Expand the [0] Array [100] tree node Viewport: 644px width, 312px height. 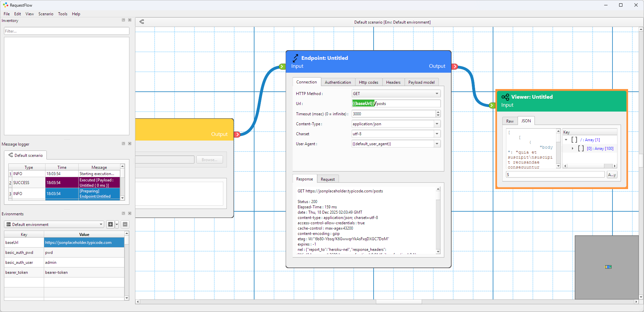tap(573, 149)
